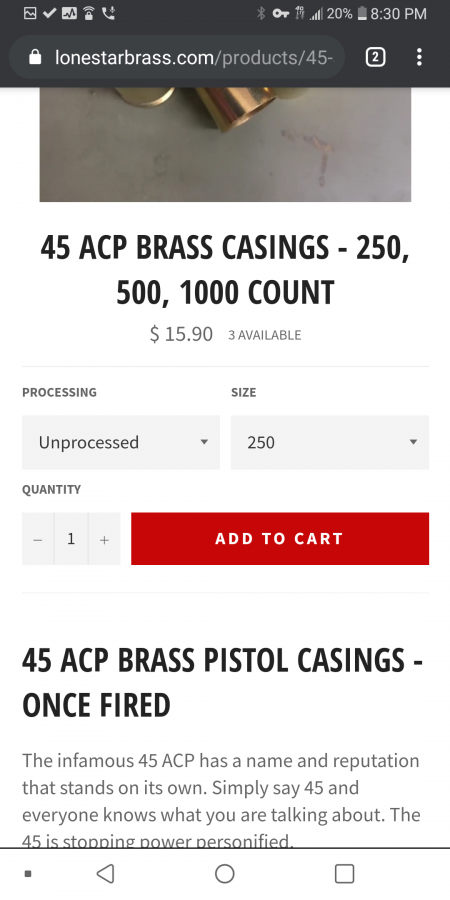Tap the Bluetooth status bar icon

point(261,13)
